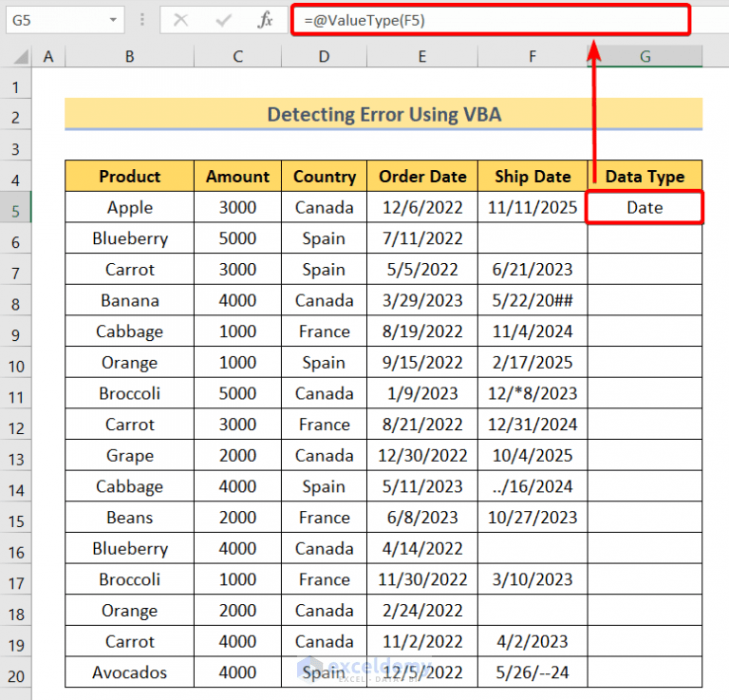Image resolution: width=729 pixels, height=700 pixels.
Task: Select column A header
Action: pos(48,57)
